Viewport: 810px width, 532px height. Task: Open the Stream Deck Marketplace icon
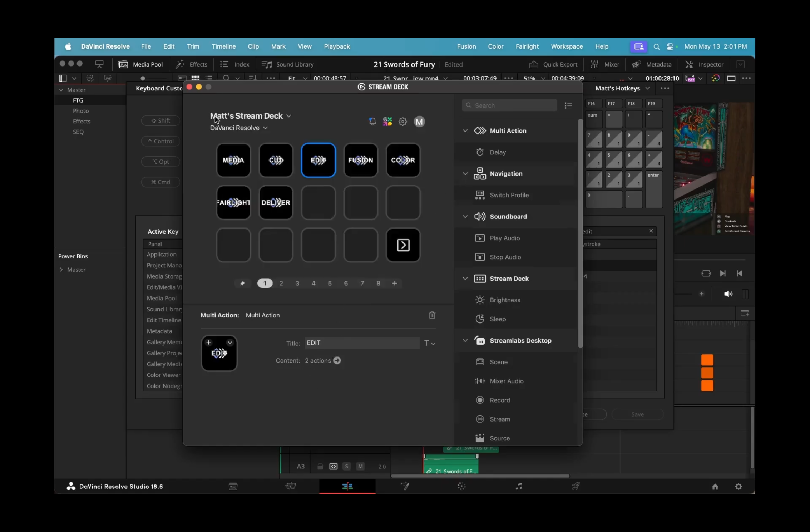pyautogui.click(x=387, y=122)
